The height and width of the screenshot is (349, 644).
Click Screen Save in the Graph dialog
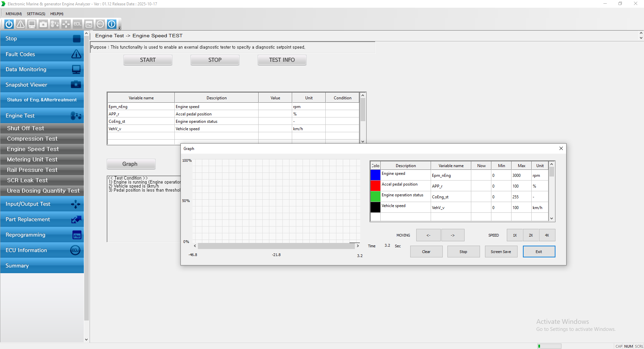click(501, 252)
